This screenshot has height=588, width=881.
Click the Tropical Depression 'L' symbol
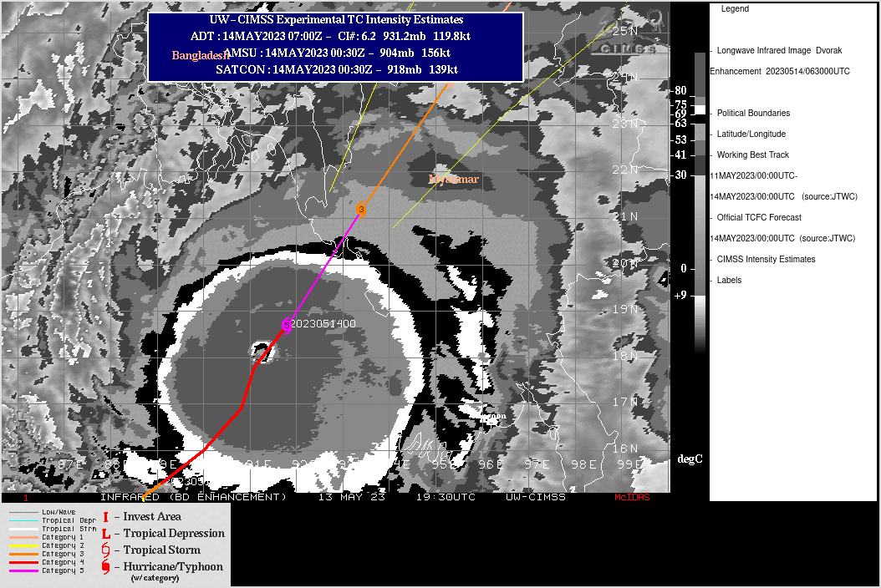[x=105, y=534]
